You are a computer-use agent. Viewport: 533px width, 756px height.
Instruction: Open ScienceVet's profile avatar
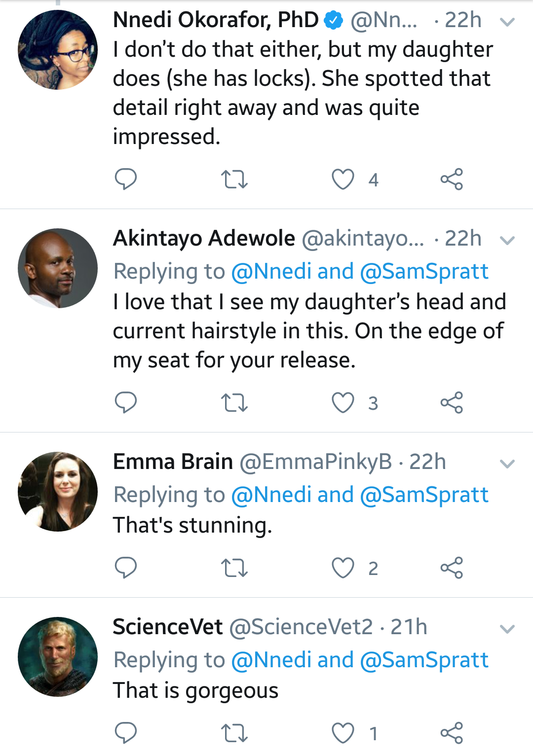click(58, 657)
